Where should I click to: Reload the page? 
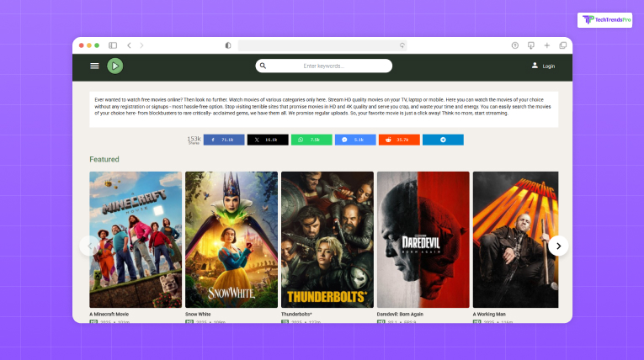tap(402, 45)
